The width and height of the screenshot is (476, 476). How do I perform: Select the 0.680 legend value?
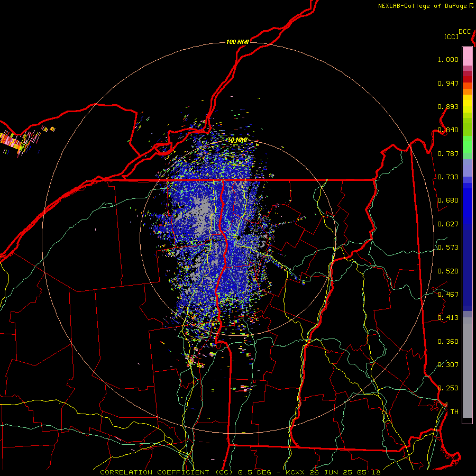click(x=448, y=200)
